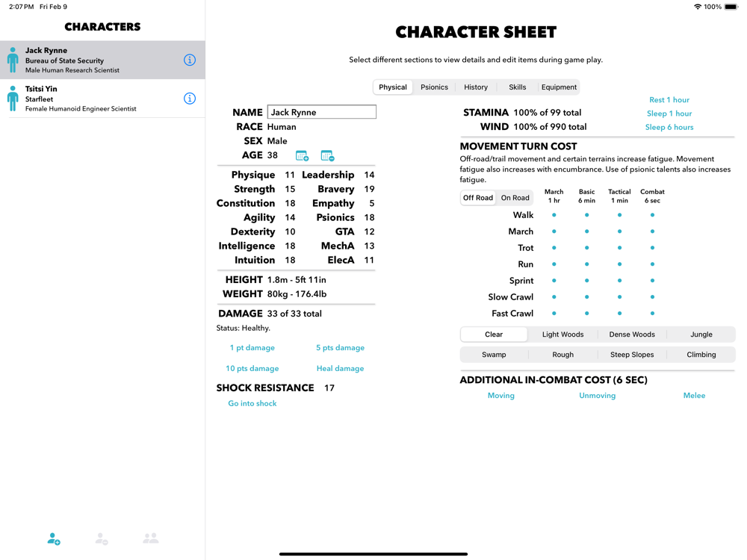Tap the Slow Crawl dot under Basic 6 min

click(x=586, y=296)
